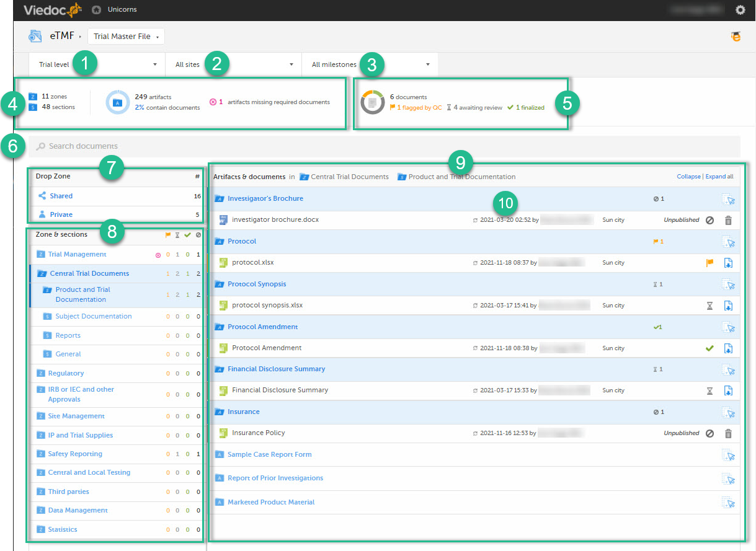Download protocol.xlsx using download icon
Viewport: 756px width, 551px height.
tap(729, 263)
